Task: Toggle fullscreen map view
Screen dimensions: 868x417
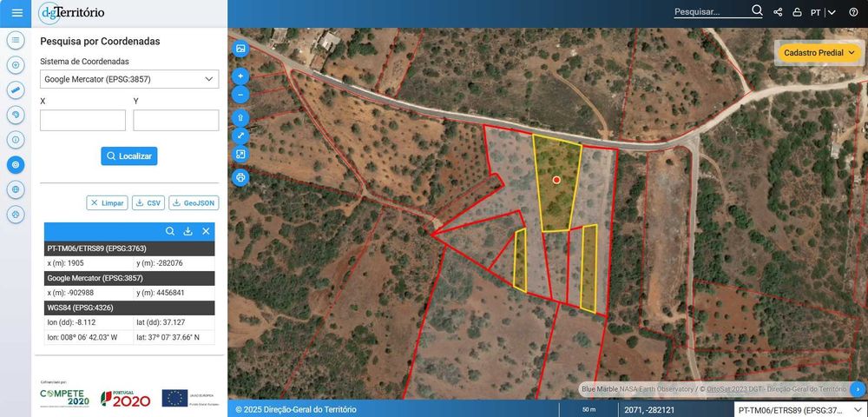Action: pos(240,136)
